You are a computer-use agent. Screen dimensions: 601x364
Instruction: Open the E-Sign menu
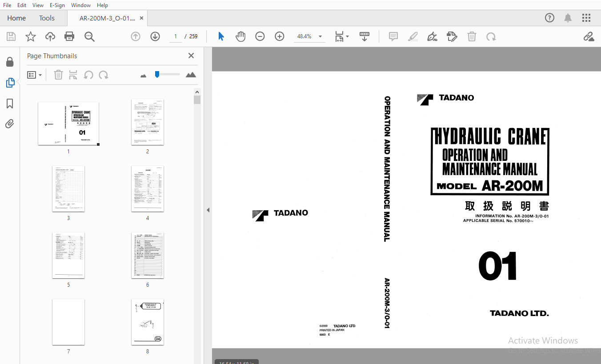(x=57, y=5)
